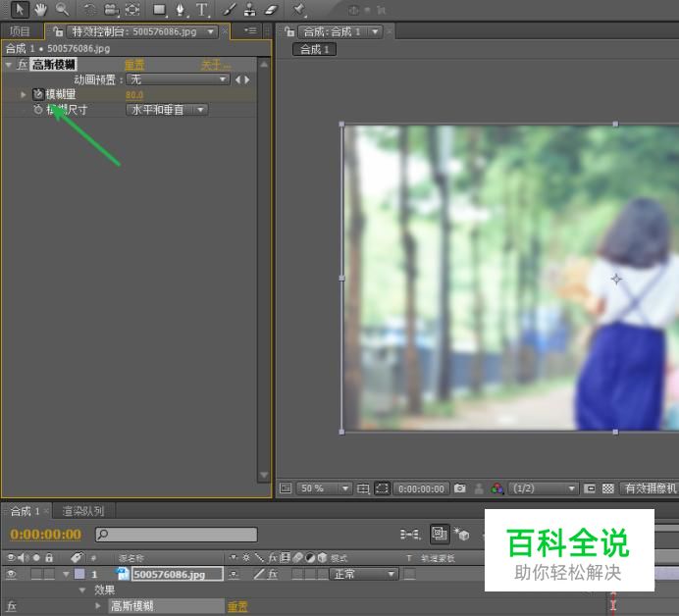679x616 pixels.
Task: Go to next animation preset arrow
Action: (247, 79)
